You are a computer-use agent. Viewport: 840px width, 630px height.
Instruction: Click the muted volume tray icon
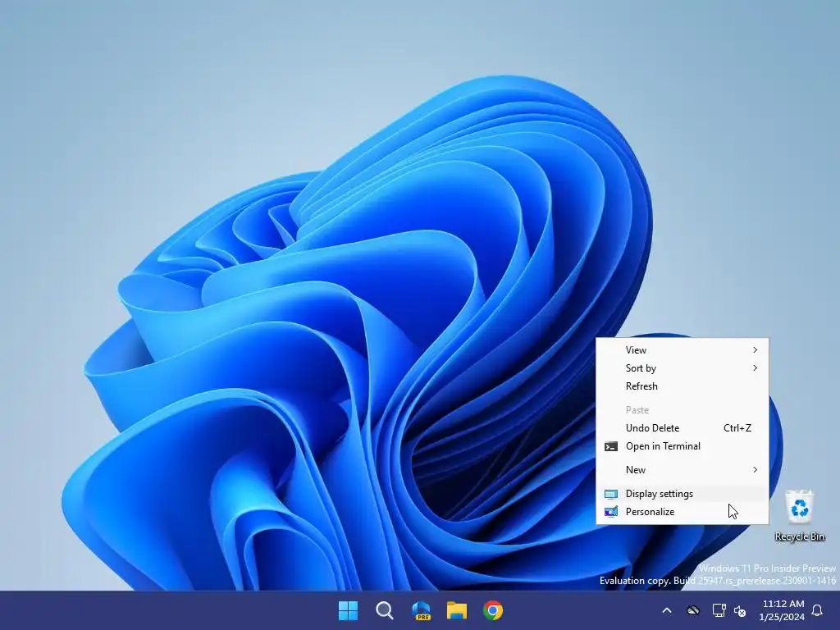tap(740, 610)
